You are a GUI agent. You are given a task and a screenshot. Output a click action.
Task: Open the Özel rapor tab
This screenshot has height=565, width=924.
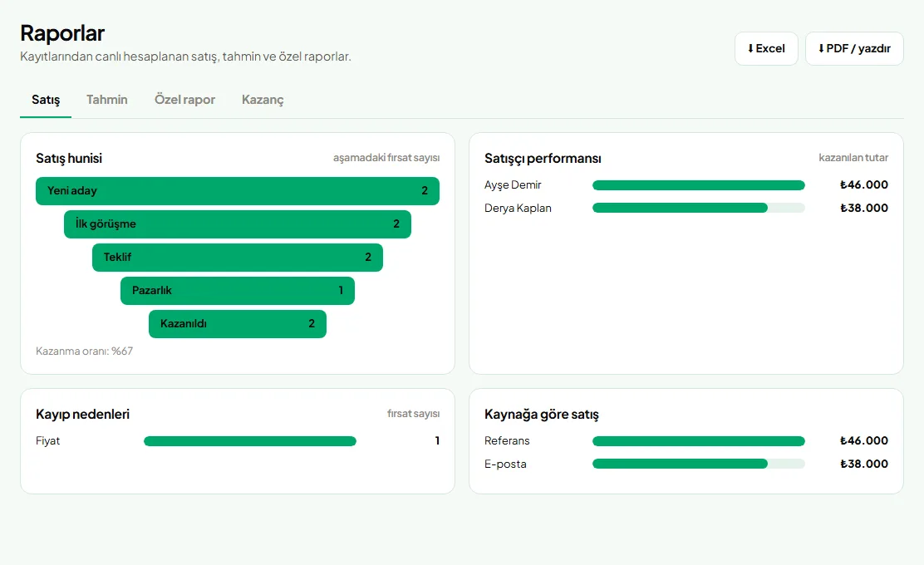pyautogui.click(x=184, y=101)
